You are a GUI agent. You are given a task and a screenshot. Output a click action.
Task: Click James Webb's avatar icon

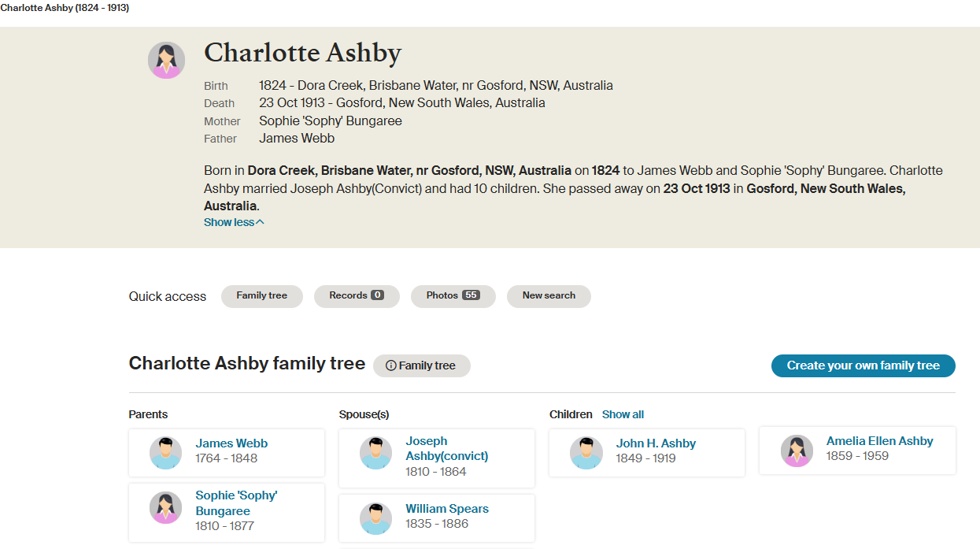(x=165, y=453)
